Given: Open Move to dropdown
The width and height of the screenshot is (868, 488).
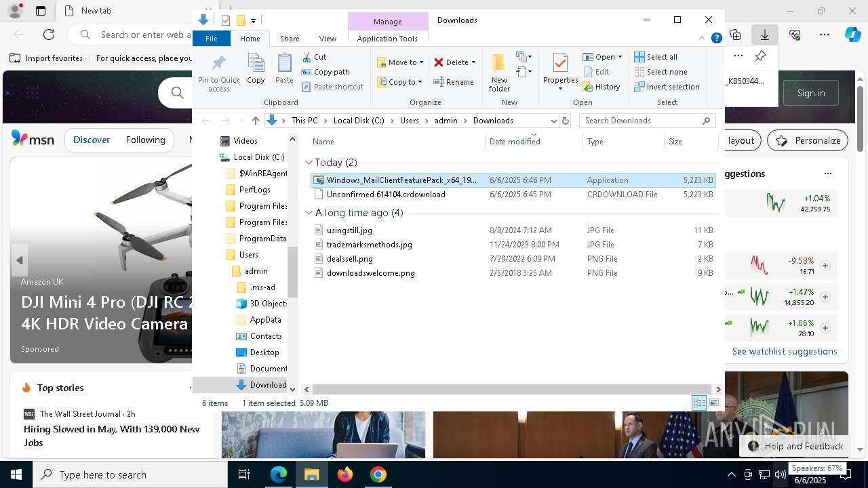Looking at the screenshot, I should point(400,62).
